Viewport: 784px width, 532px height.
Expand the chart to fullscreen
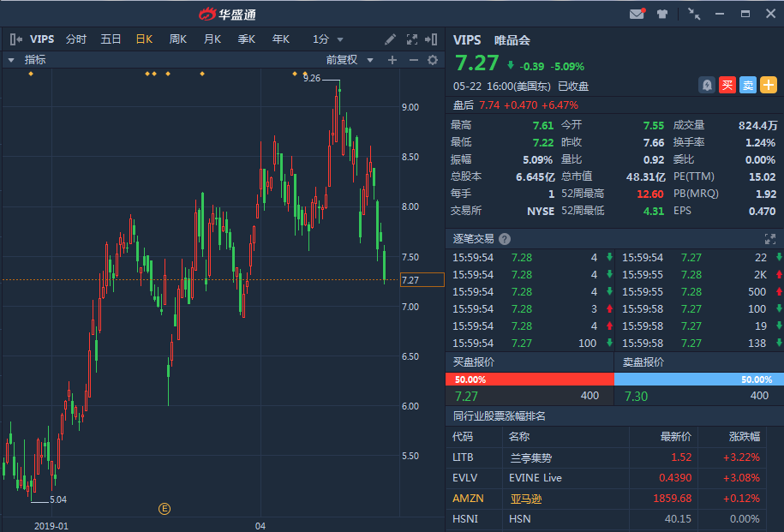(x=412, y=39)
